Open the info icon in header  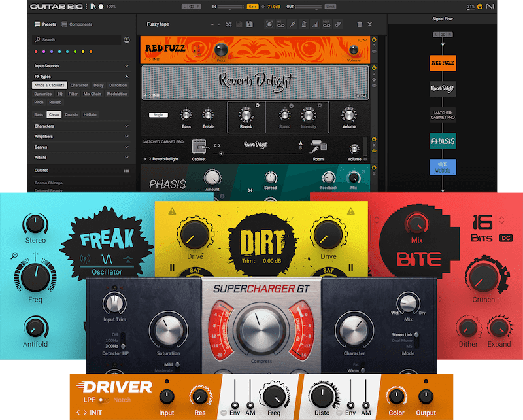click(x=101, y=7)
